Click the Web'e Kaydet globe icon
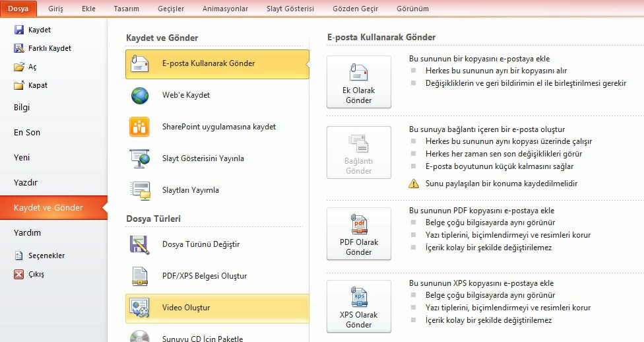Screen dimensions: 644x342 pyautogui.click(x=140, y=95)
